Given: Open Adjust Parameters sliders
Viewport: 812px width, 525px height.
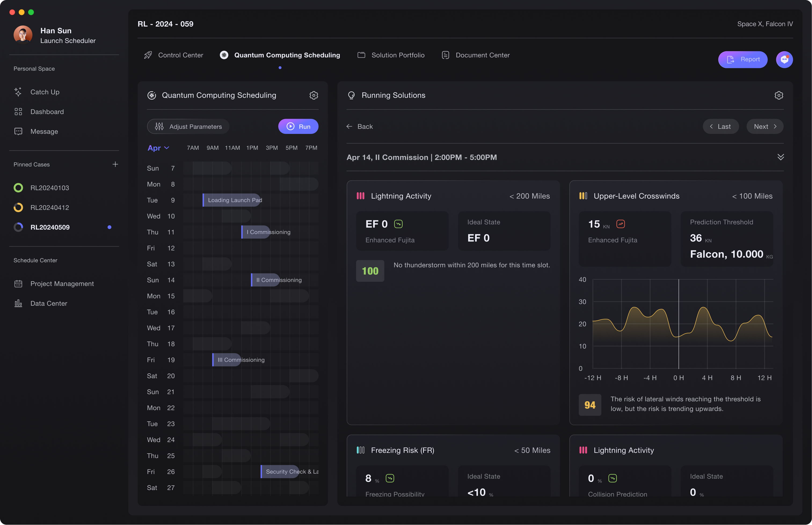Looking at the screenshot, I should pyautogui.click(x=188, y=126).
